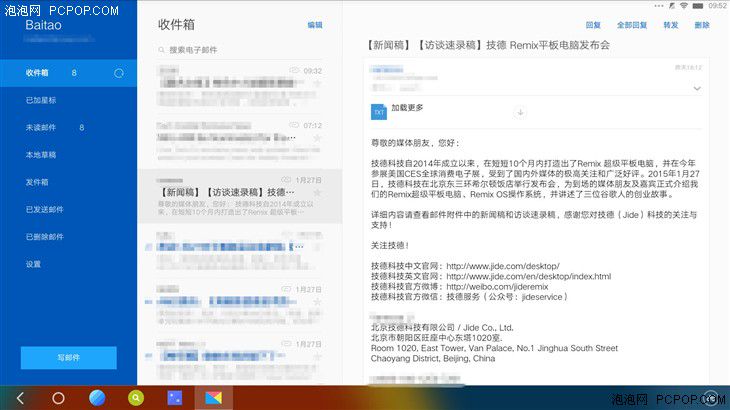The width and height of the screenshot is (730, 410).
Task: Click the Wi-Fi status icon
Action: point(684,6)
